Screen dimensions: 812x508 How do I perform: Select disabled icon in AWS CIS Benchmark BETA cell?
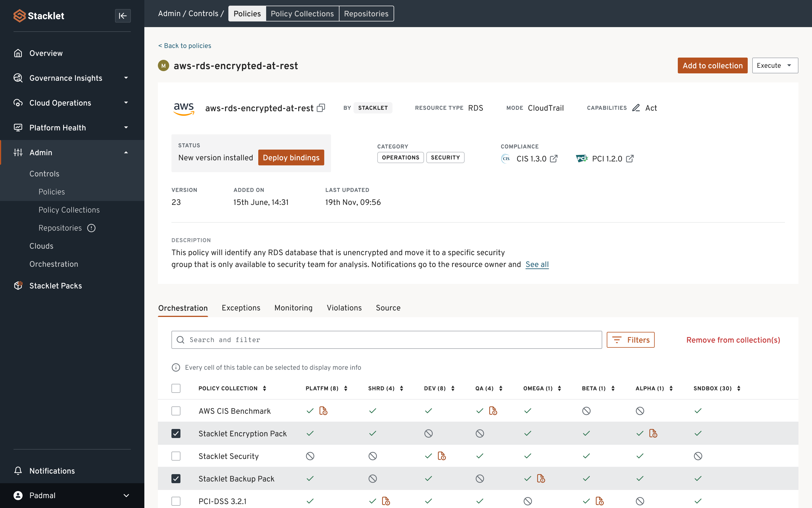586,411
